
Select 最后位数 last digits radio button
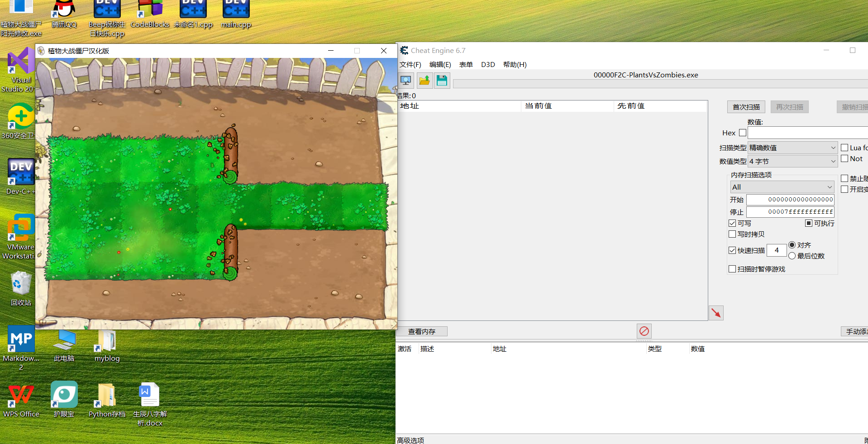[x=792, y=256]
